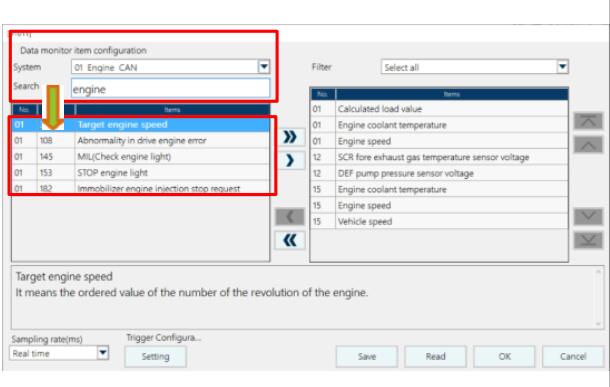Viewport: 610px width, 387px height.
Task: Move selected item up one position
Action: point(588,145)
